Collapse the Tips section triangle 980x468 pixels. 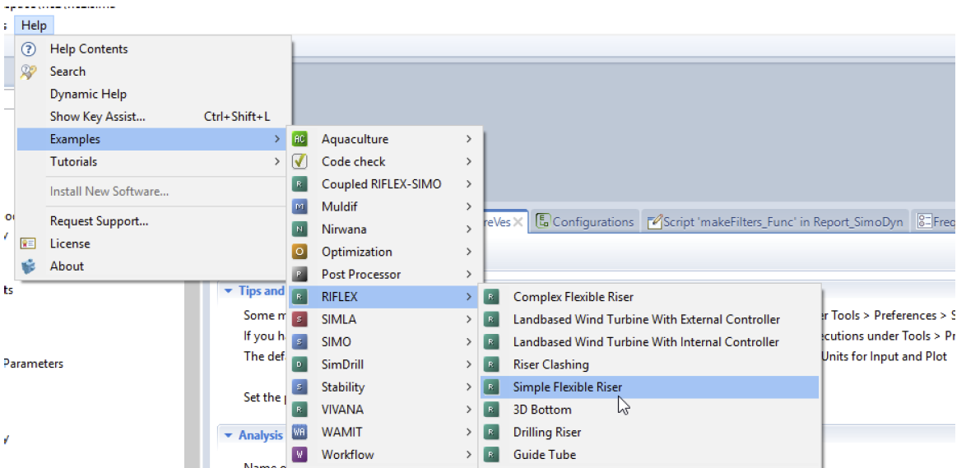coord(228,290)
